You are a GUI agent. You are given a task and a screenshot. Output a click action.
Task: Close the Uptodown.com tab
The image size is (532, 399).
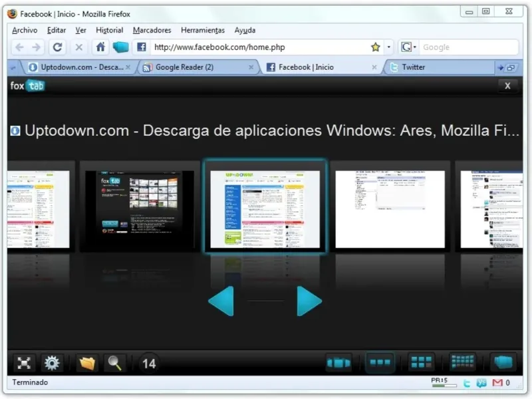pyautogui.click(x=128, y=67)
